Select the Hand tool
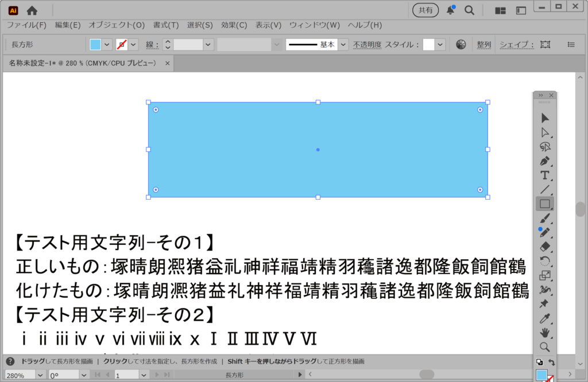The image size is (588, 382). tap(544, 333)
